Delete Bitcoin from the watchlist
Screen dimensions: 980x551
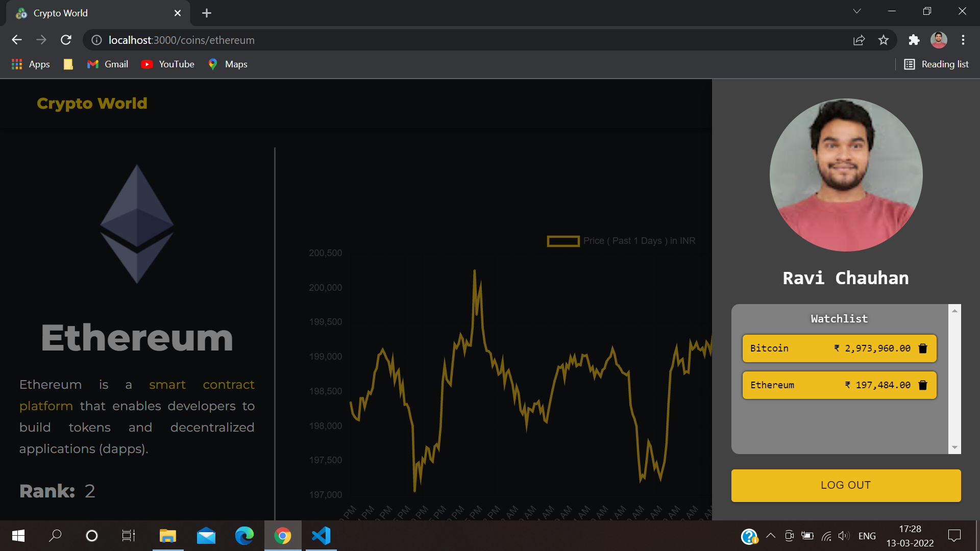pos(923,348)
